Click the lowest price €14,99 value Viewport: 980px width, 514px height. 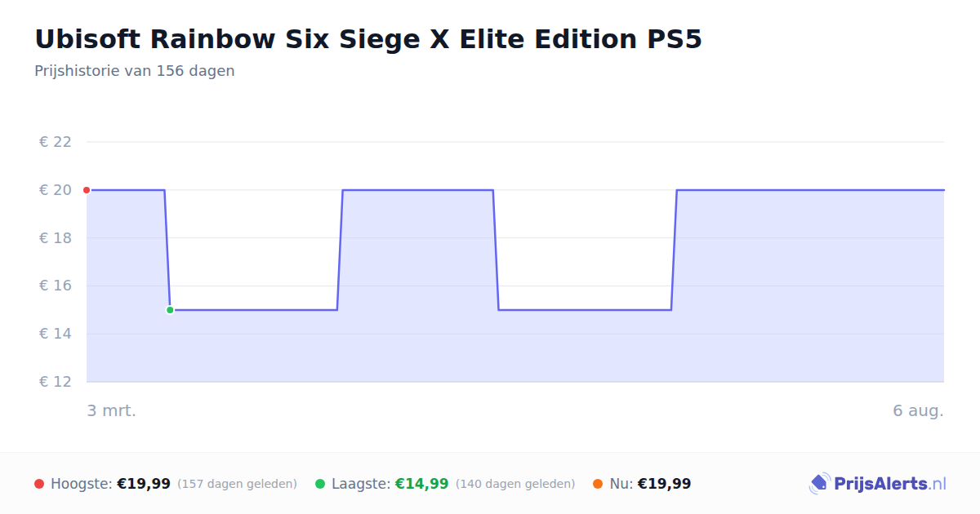(422, 484)
